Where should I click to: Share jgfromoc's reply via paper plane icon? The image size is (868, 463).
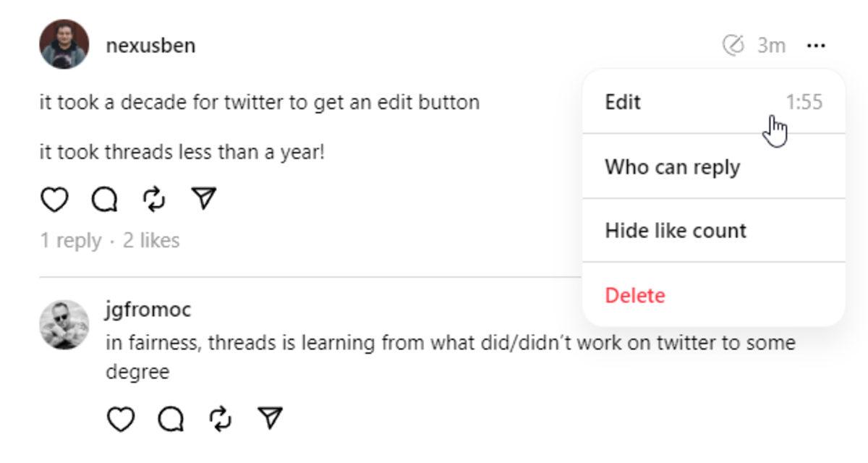(270, 419)
